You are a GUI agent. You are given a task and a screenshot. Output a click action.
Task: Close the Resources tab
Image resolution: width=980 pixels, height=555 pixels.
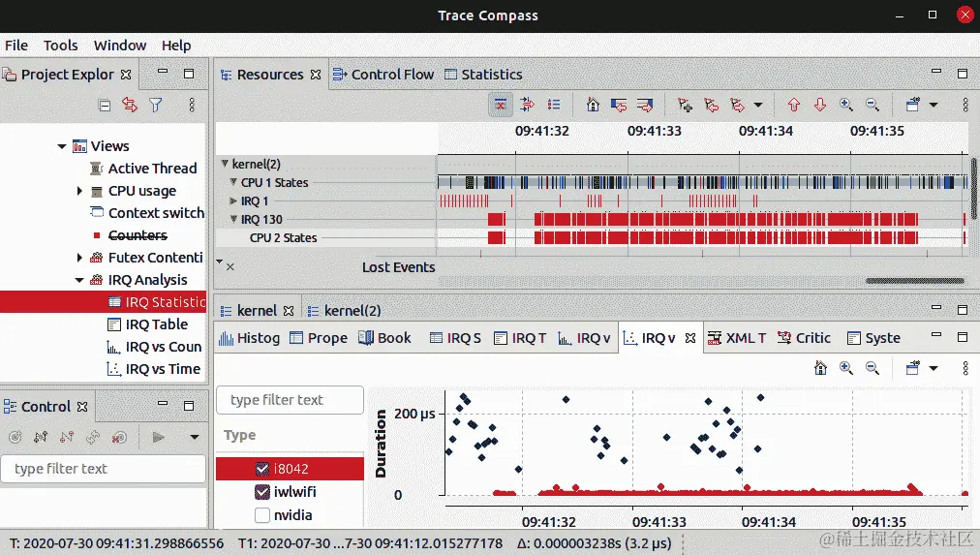tap(316, 75)
